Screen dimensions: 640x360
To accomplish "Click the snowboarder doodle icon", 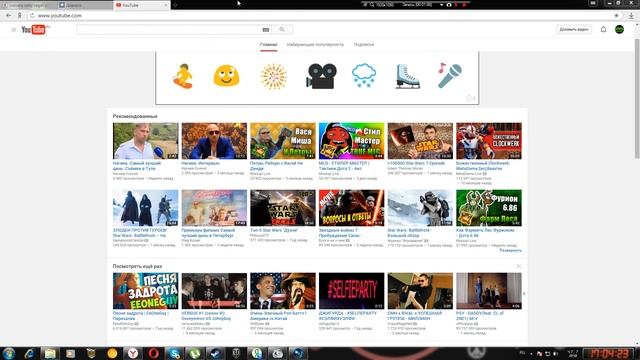I will (x=183, y=76).
